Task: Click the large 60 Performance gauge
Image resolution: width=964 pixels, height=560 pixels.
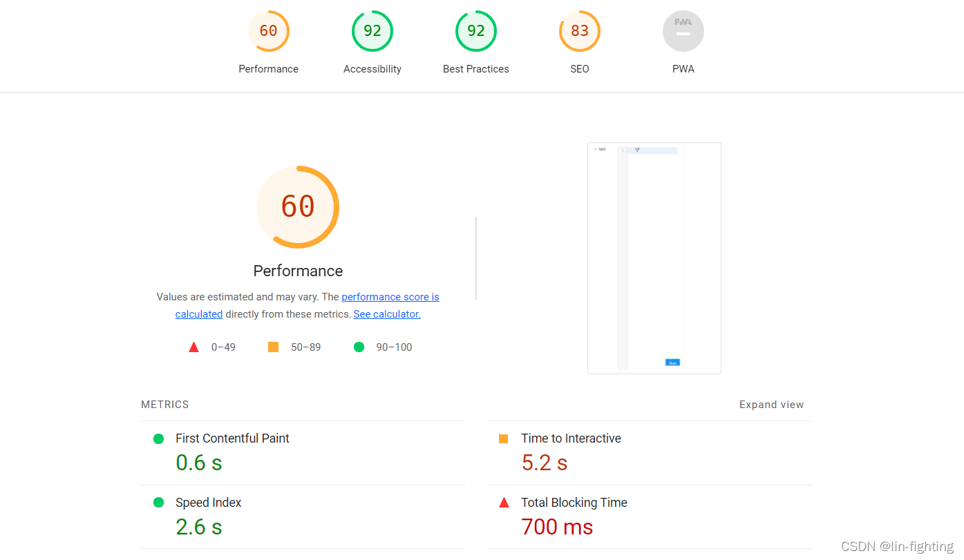Action: tap(298, 206)
